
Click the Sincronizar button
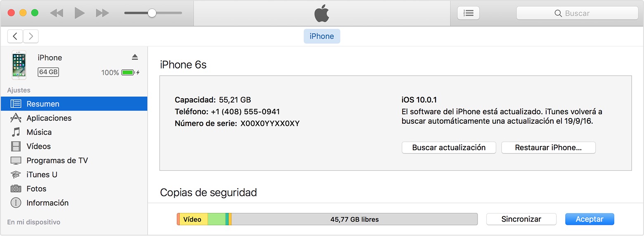[521, 219]
